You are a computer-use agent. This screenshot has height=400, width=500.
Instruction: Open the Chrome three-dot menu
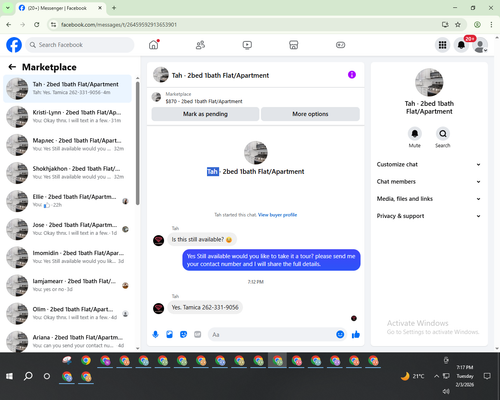[x=491, y=24]
